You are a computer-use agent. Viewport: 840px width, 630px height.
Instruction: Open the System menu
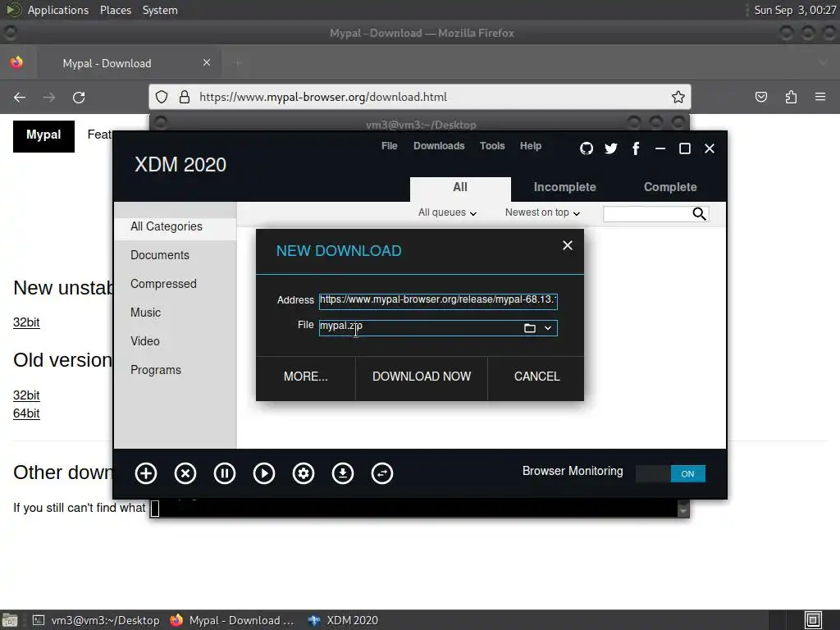[160, 10]
